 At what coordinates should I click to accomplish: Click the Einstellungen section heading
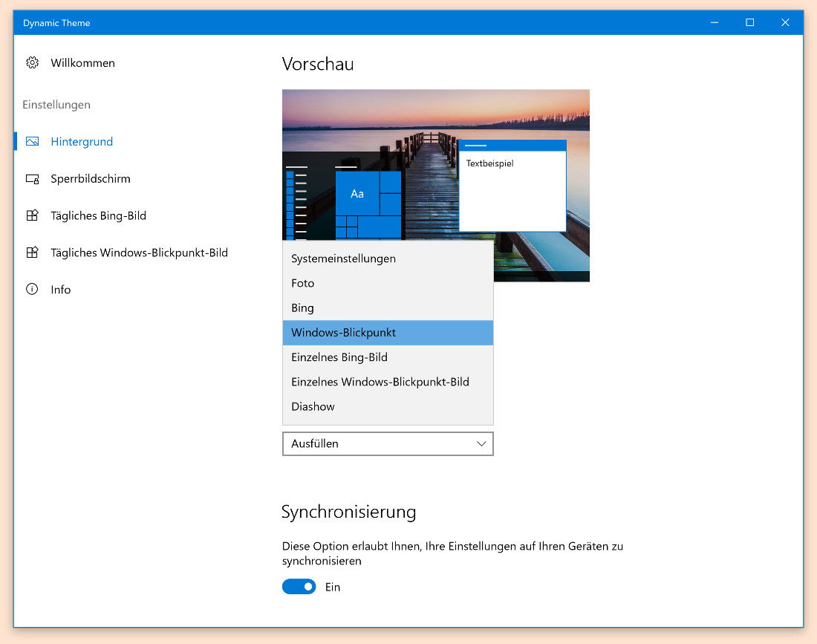pos(56,105)
